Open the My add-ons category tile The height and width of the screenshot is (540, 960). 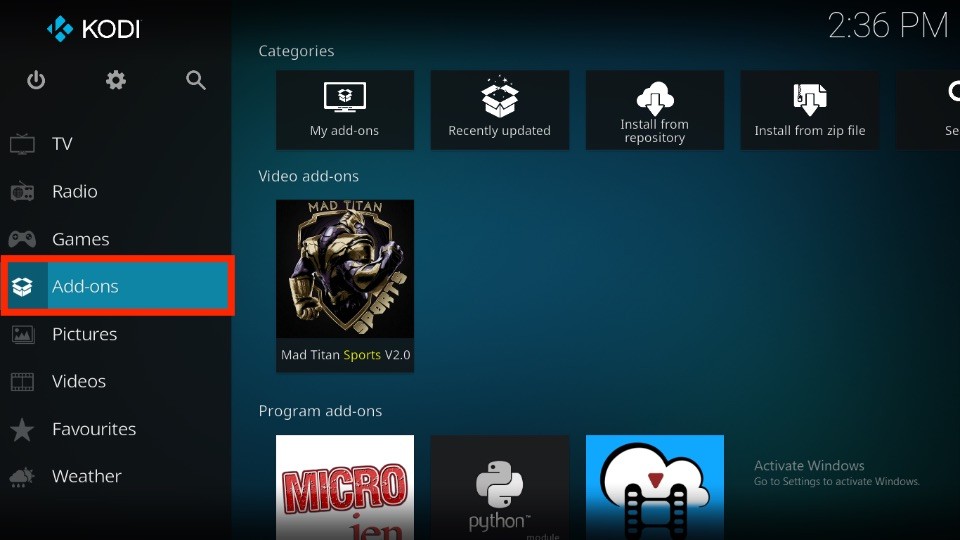point(345,110)
